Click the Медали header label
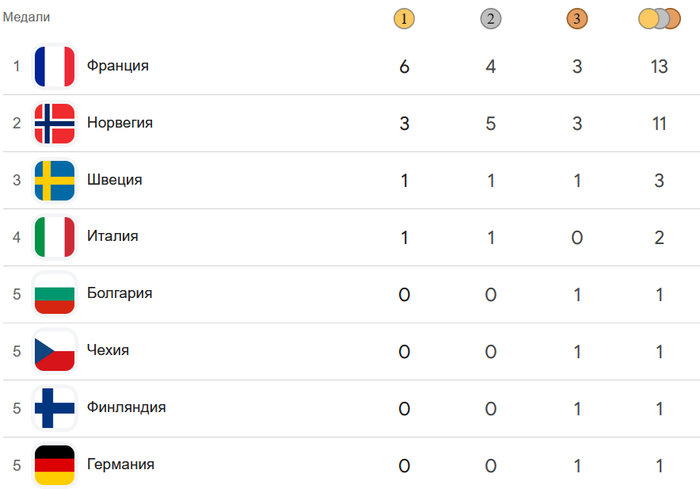Image resolution: width=700 pixels, height=489 pixels. 26,18
